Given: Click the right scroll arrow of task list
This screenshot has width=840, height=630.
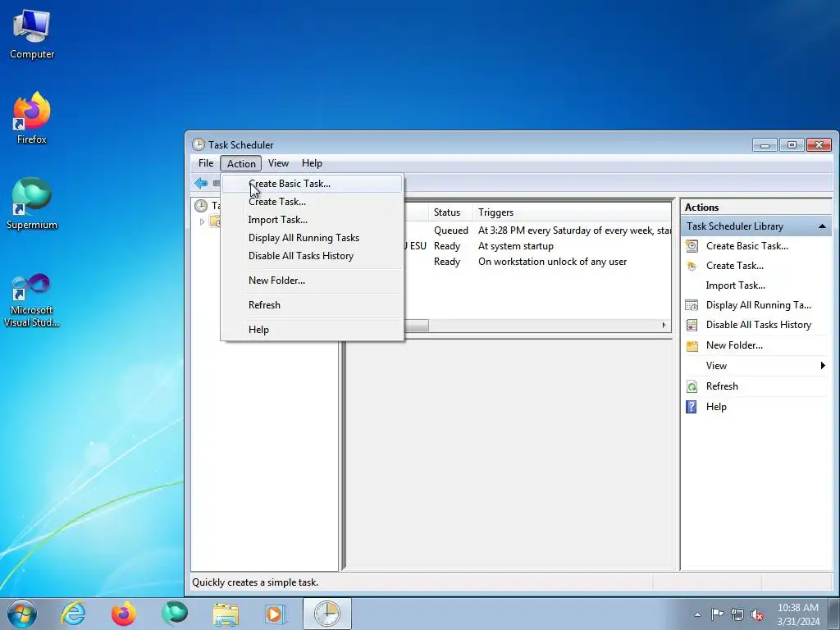Looking at the screenshot, I should [664, 325].
